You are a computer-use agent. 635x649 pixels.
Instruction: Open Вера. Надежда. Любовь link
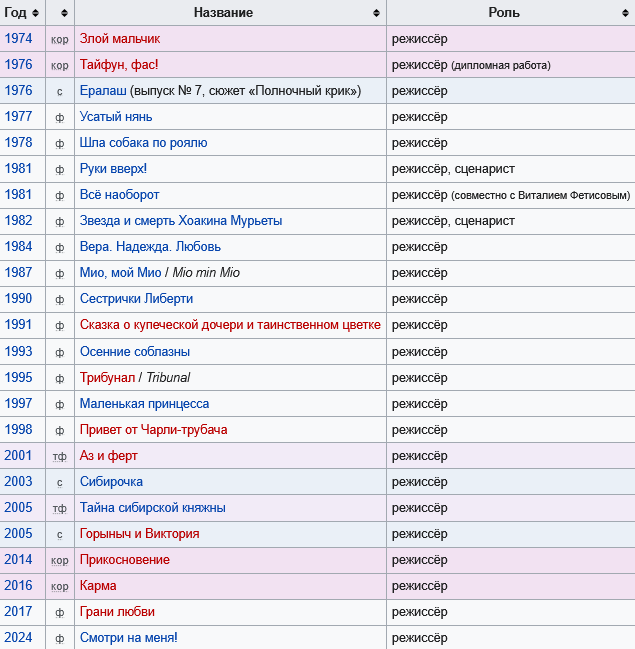150,247
